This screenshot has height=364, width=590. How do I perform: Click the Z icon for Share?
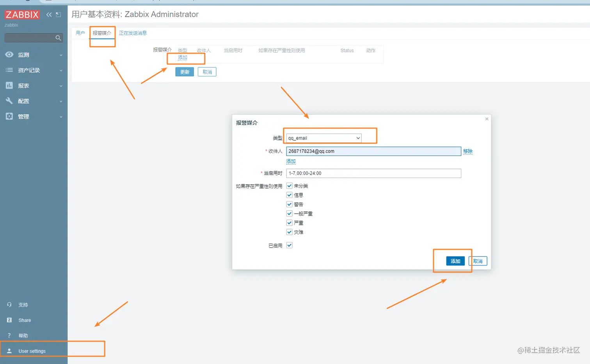(x=9, y=320)
